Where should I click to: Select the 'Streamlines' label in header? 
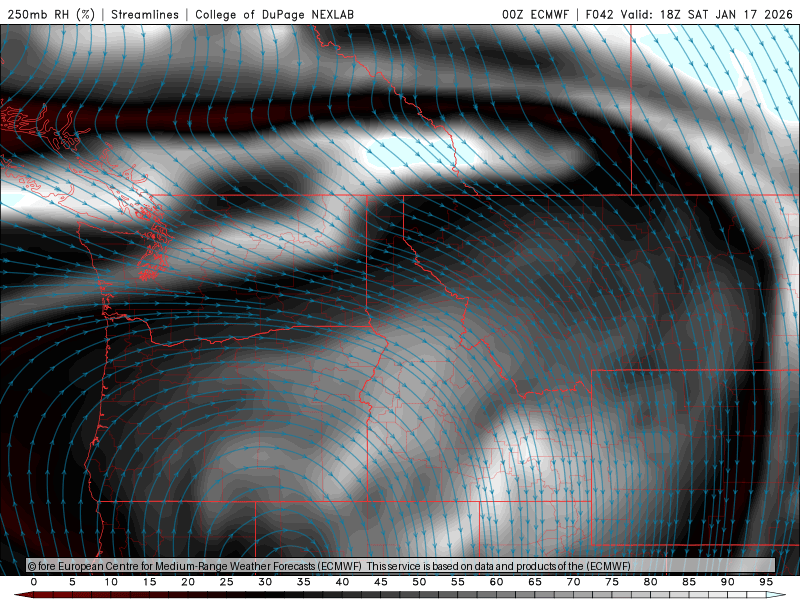pos(145,14)
